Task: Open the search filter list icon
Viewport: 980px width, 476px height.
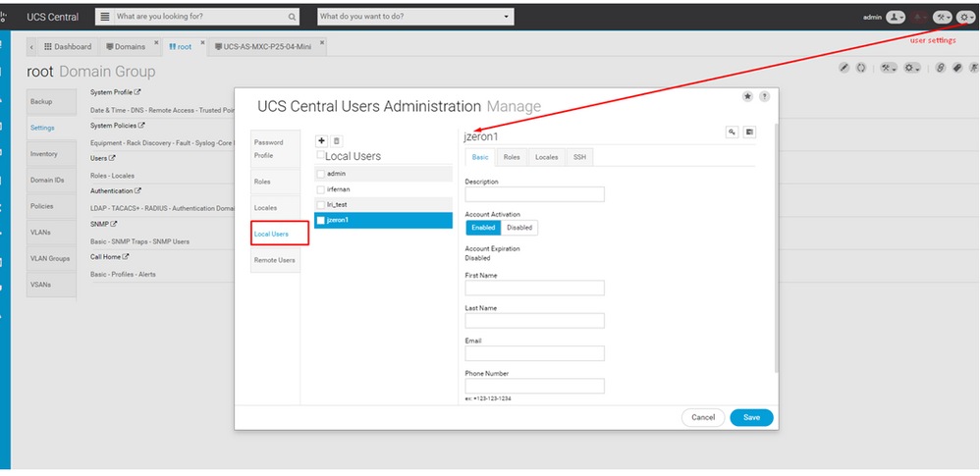Action: tap(105, 17)
